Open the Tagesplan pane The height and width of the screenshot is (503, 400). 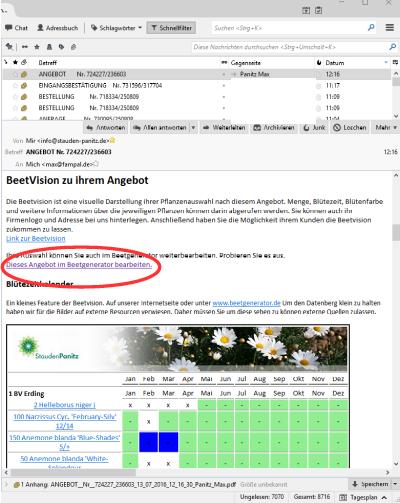(359, 497)
